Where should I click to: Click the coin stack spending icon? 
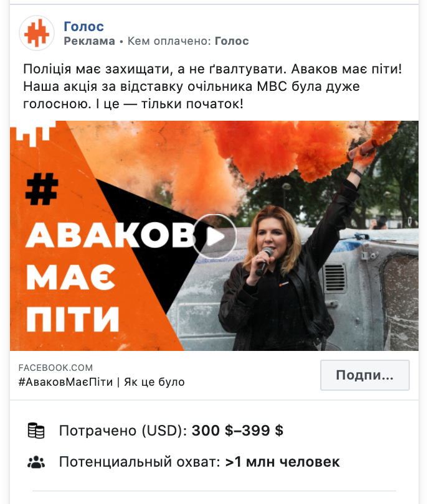tap(36, 431)
